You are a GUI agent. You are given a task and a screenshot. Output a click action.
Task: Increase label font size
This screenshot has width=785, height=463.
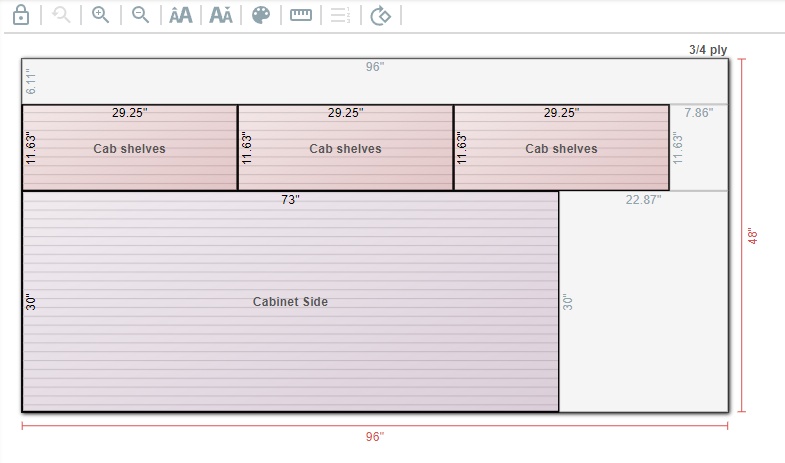180,15
